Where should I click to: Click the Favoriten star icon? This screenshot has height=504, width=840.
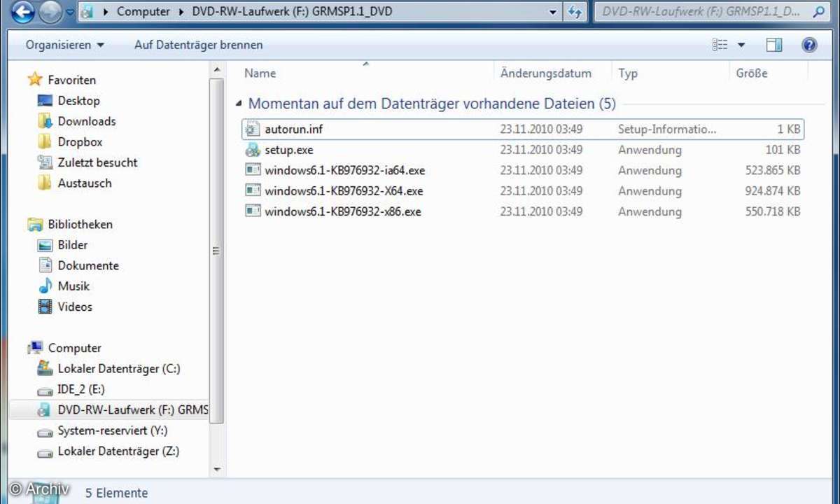click(35, 79)
